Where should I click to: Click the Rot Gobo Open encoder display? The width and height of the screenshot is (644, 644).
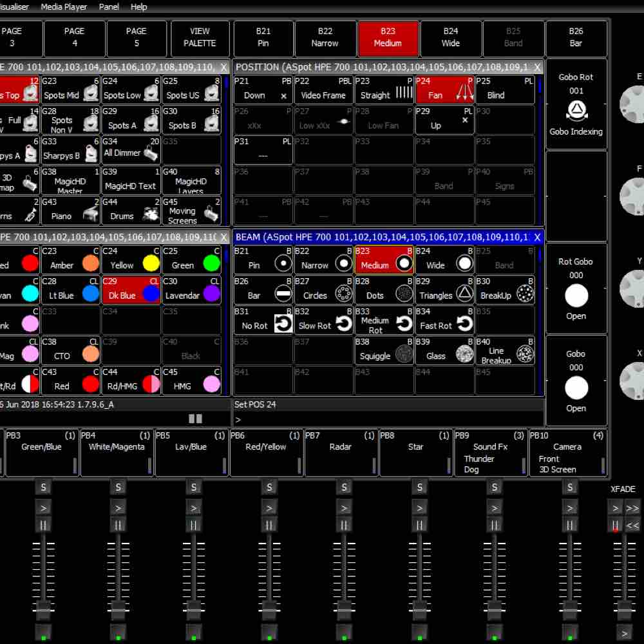[576, 289]
